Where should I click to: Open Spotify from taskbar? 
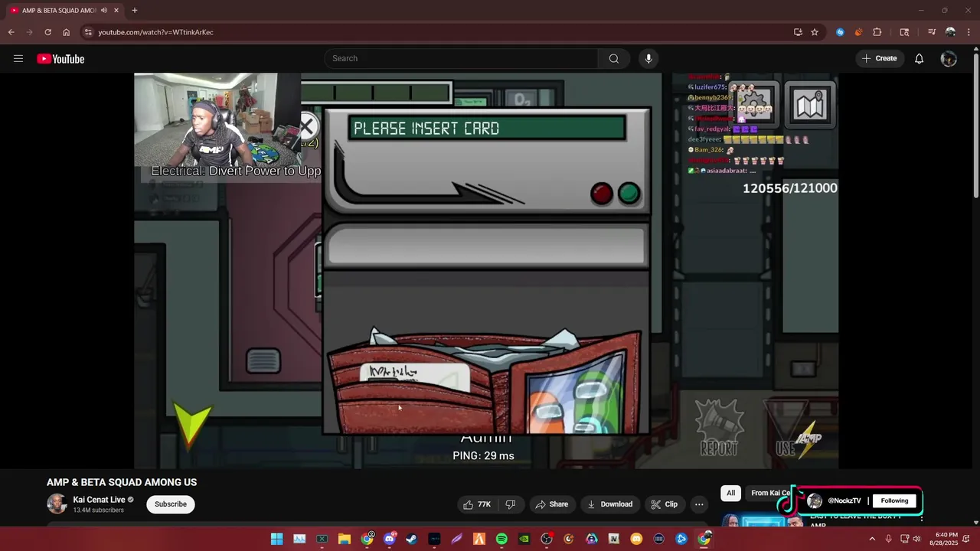point(501,539)
